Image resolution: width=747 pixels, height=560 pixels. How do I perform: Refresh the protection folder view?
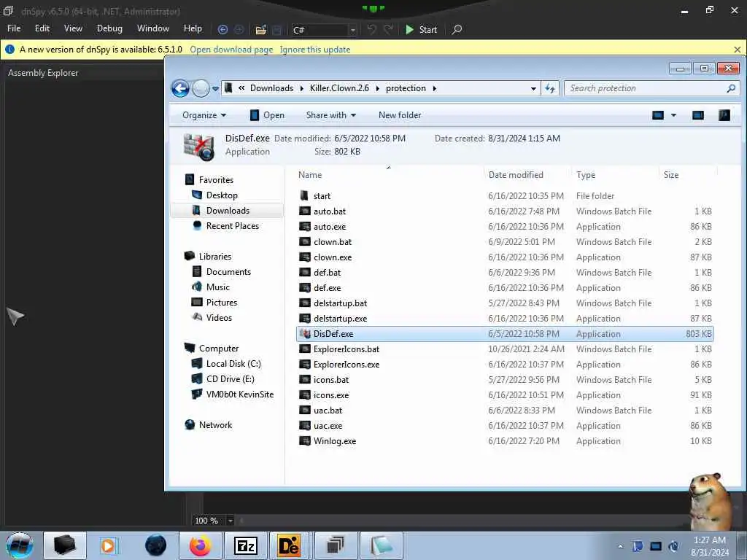(550, 88)
